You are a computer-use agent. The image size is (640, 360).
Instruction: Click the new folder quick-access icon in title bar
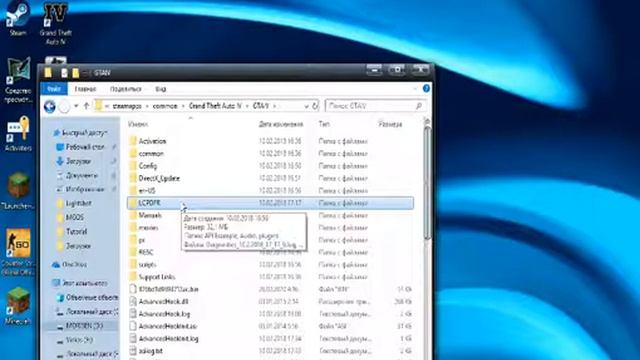(x=76, y=73)
